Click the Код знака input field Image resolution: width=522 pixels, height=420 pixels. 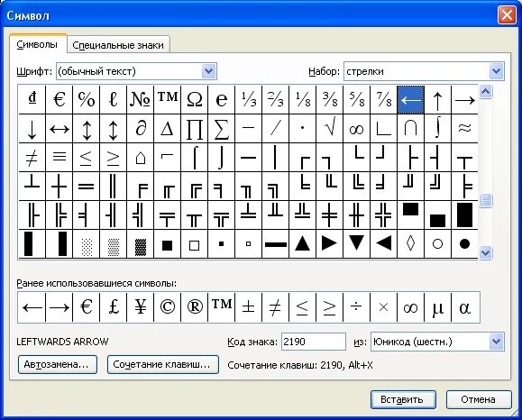point(313,342)
